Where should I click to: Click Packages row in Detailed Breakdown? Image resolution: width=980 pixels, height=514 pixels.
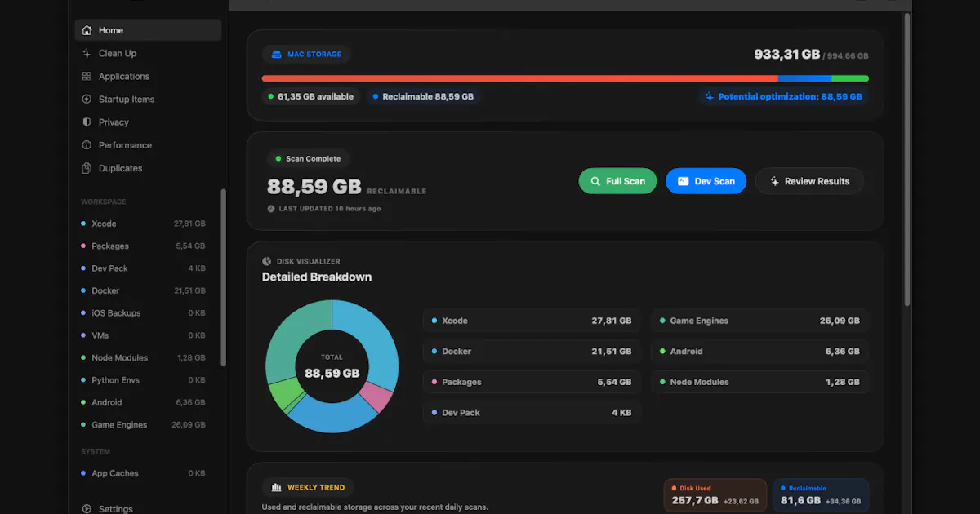pyautogui.click(x=532, y=382)
